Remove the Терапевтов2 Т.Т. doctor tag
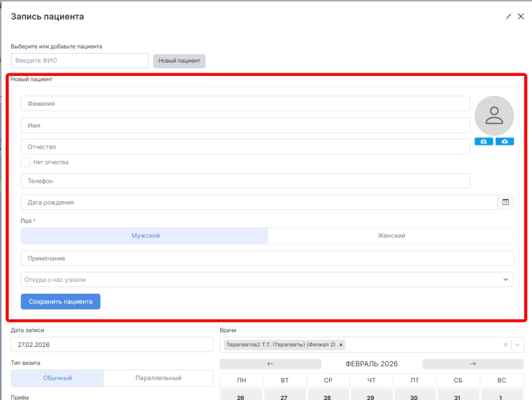532x400 pixels. tap(341, 345)
